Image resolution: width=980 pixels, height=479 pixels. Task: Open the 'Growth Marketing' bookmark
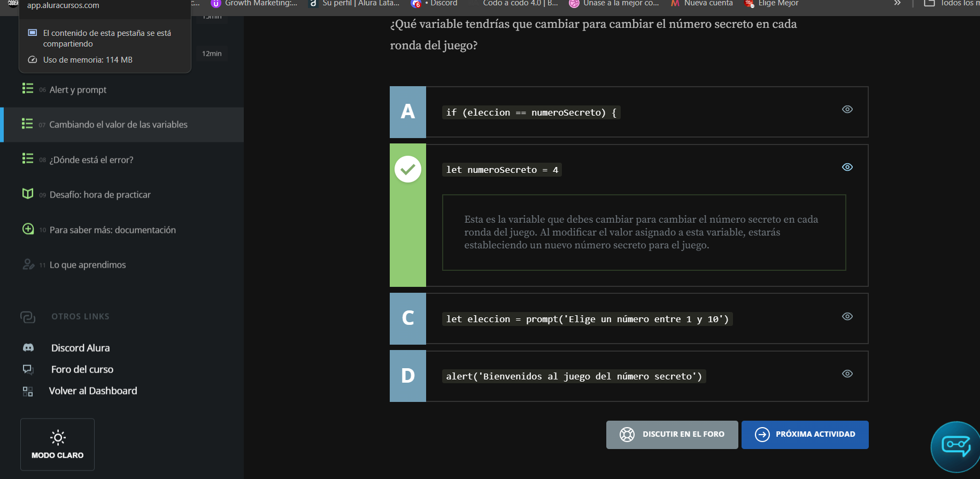point(254,3)
